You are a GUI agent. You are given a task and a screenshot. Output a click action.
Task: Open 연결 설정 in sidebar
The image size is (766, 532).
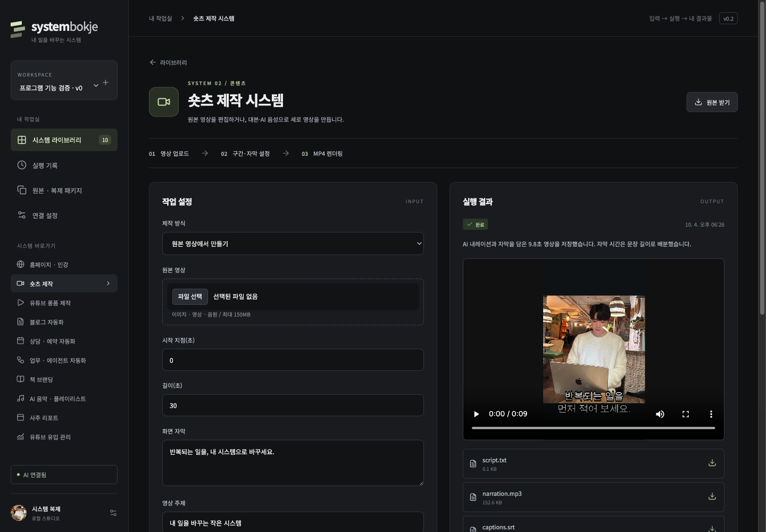(64, 215)
